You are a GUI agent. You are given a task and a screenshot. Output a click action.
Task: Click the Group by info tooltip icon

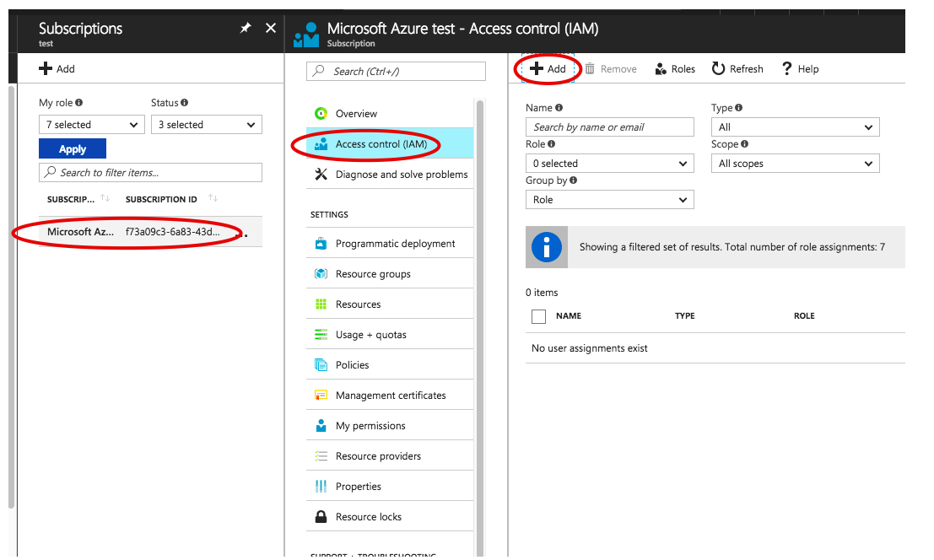(x=573, y=180)
